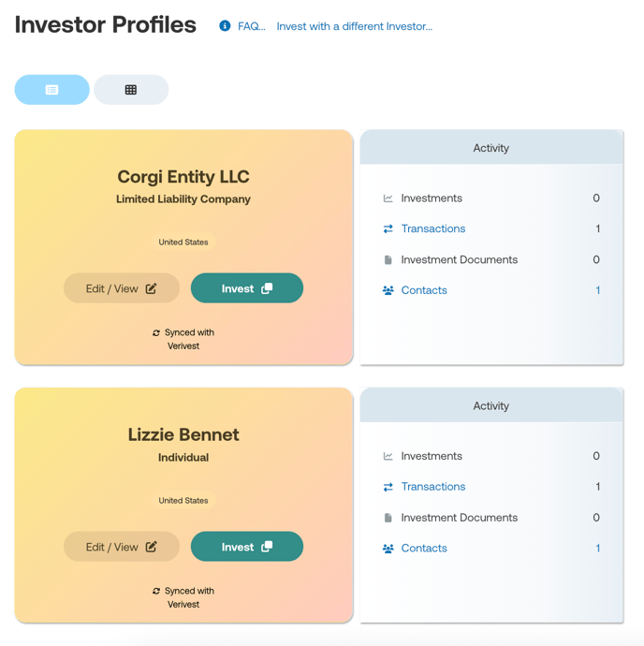Click Invest button for Corgi Entity LLC
This screenshot has height=646, width=644.
pos(247,288)
